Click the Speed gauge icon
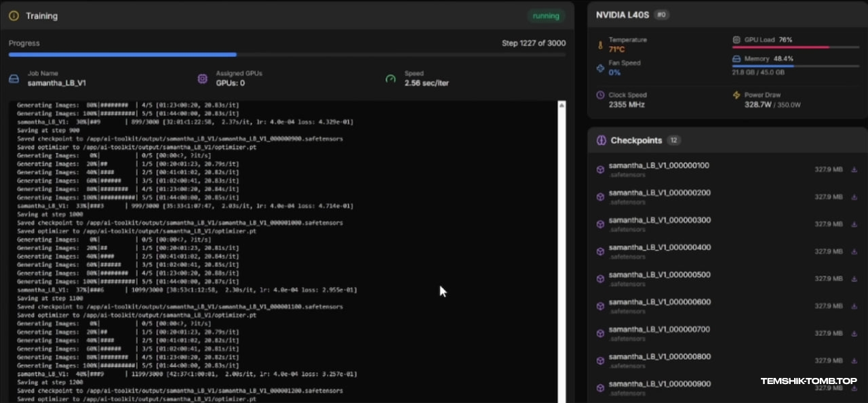868x403 pixels. click(391, 79)
